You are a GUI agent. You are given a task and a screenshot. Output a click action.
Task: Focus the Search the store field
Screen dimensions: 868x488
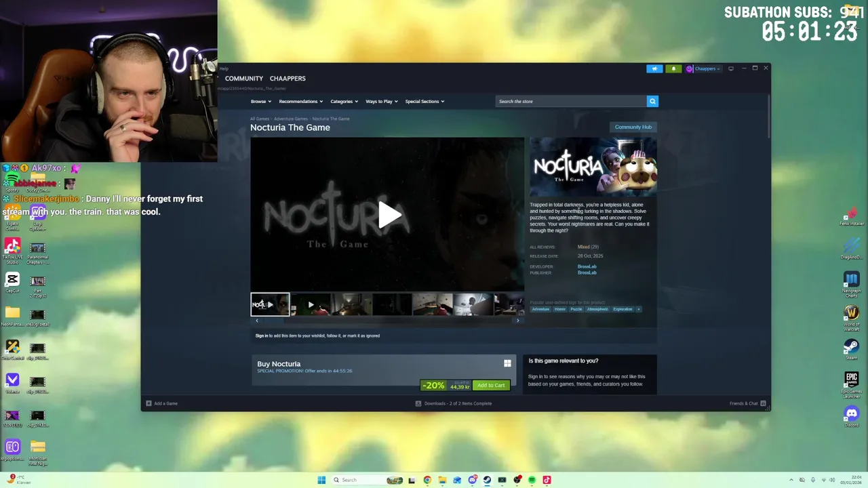[x=571, y=101]
